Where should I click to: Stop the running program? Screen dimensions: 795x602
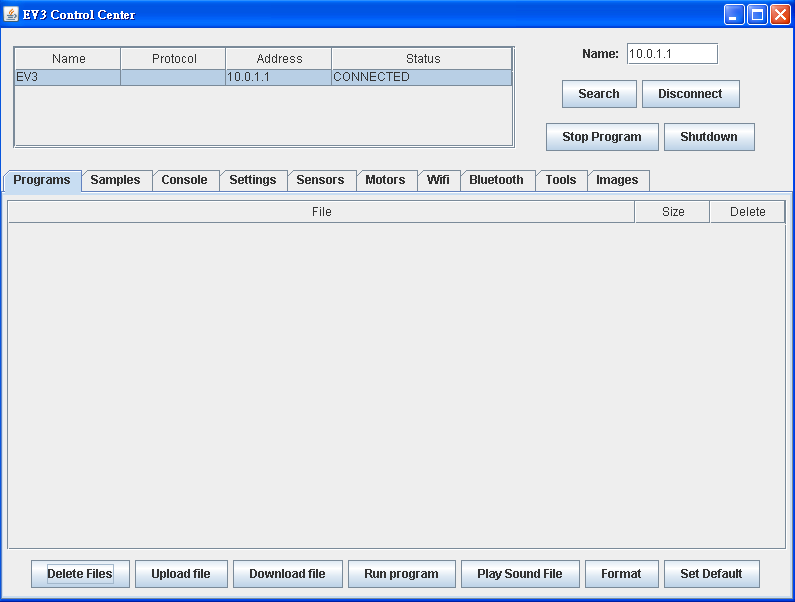[602, 137]
